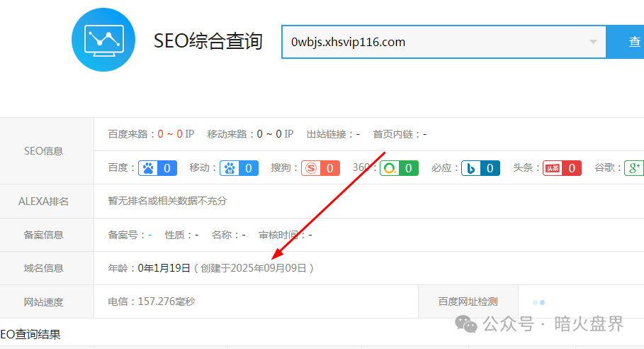Click the blue query button
The height and width of the screenshot is (349, 644).
(x=626, y=42)
